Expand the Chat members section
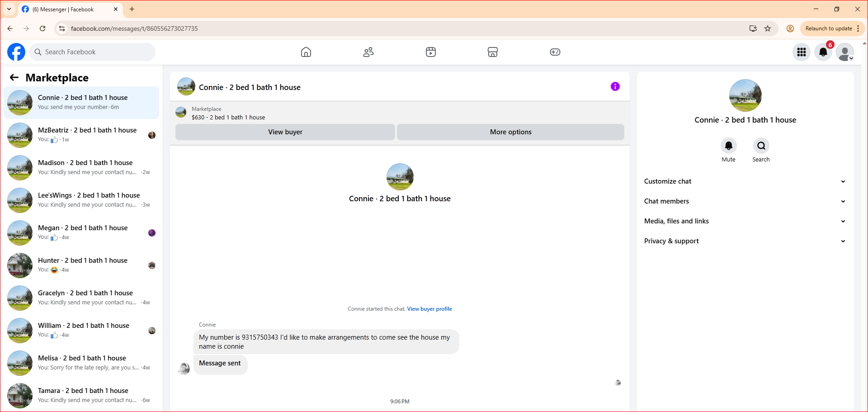The width and height of the screenshot is (868, 412). pyautogui.click(x=745, y=201)
